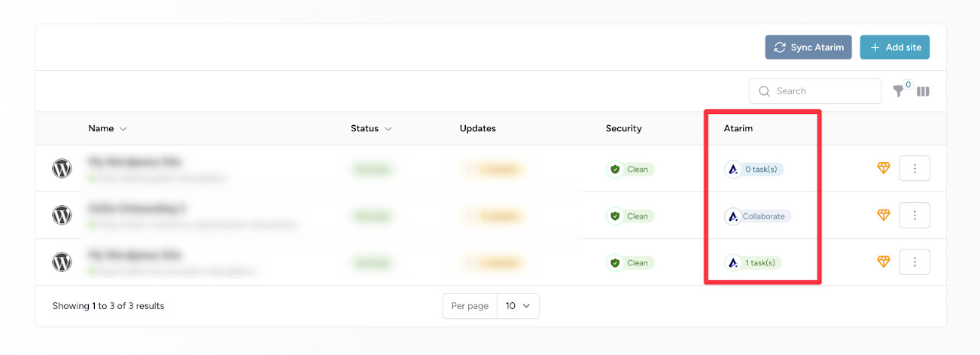Click the Sync Atarim button

click(808, 47)
